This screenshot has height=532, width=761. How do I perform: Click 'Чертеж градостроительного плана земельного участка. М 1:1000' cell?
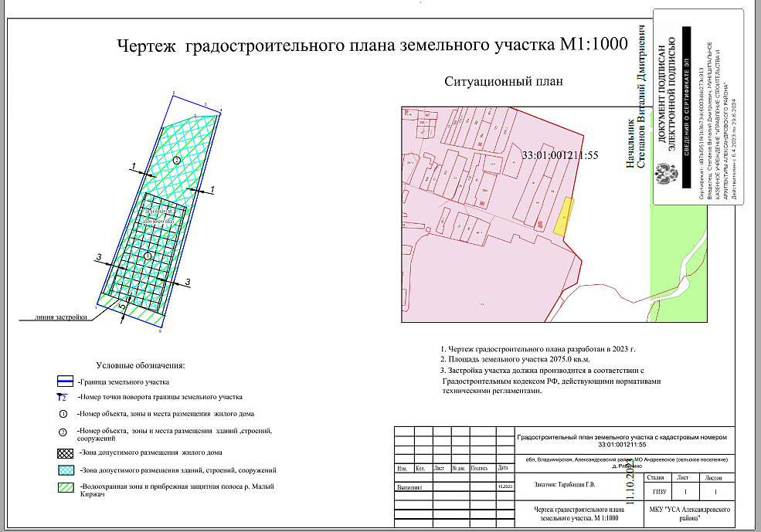click(579, 514)
